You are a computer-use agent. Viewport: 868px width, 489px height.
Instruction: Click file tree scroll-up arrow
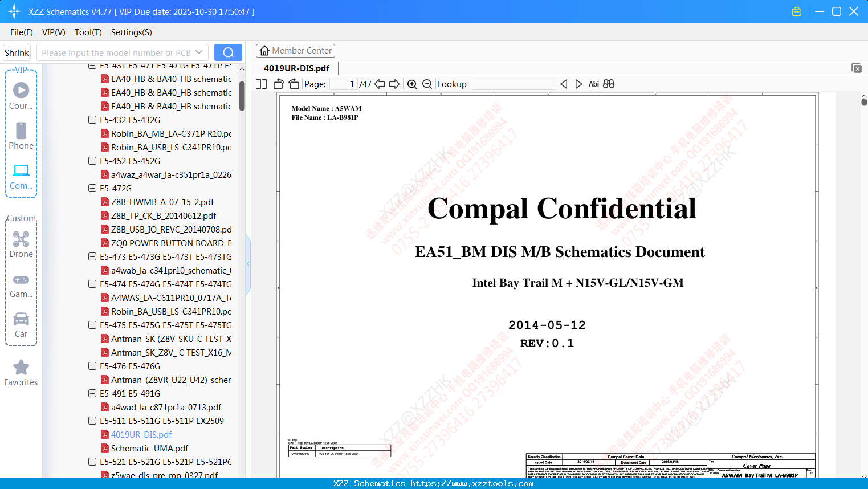(x=242, y=68)
